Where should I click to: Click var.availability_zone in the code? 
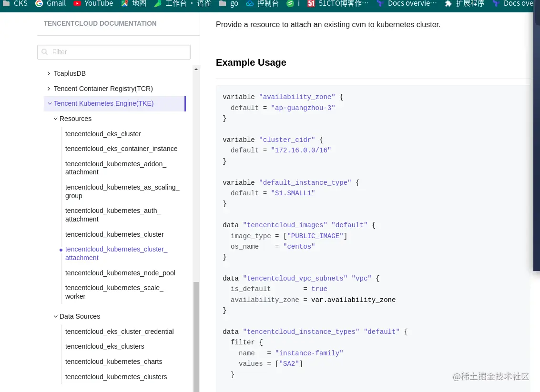[x=353, y=300]
